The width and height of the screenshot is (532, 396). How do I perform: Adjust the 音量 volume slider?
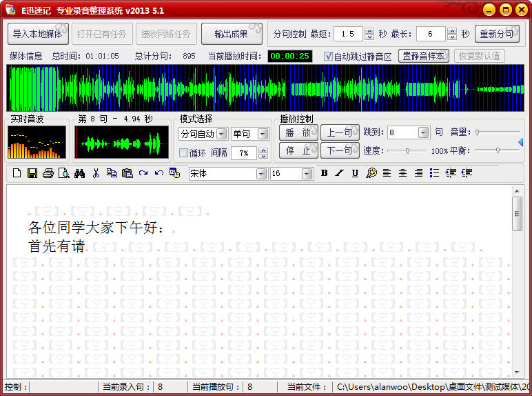pyautogui.click(x=498, y=132)
